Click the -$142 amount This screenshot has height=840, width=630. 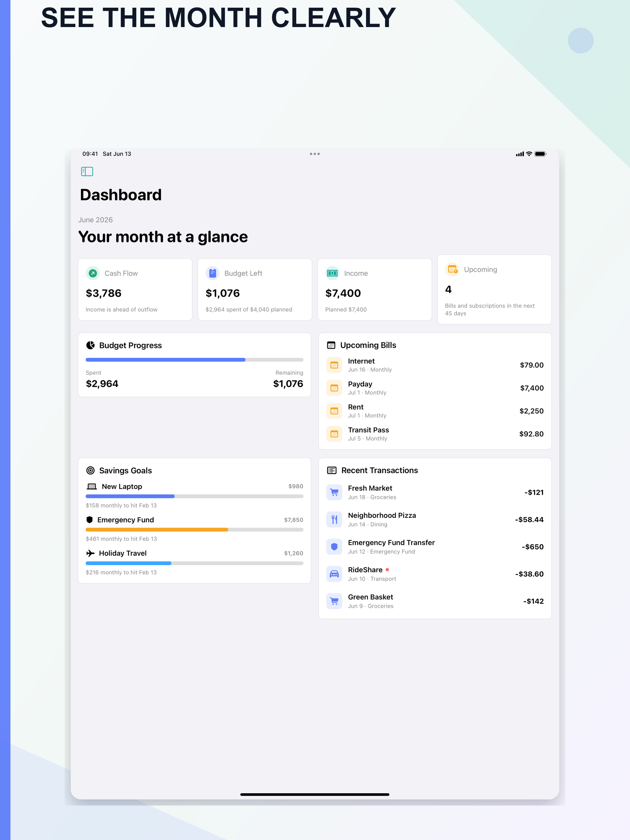[533, 601]
